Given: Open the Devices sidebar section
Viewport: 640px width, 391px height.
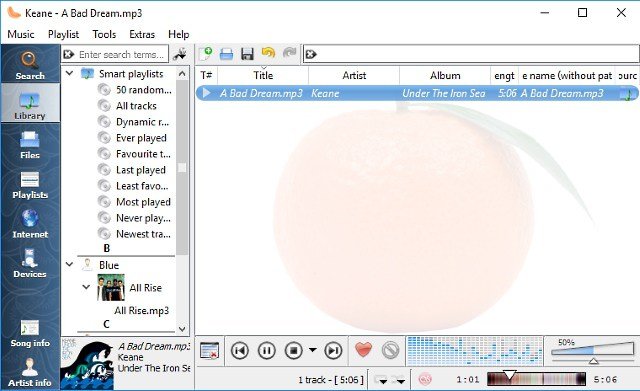Looking at the screenshot, I should pyautogui.click(x=30, y=263).
